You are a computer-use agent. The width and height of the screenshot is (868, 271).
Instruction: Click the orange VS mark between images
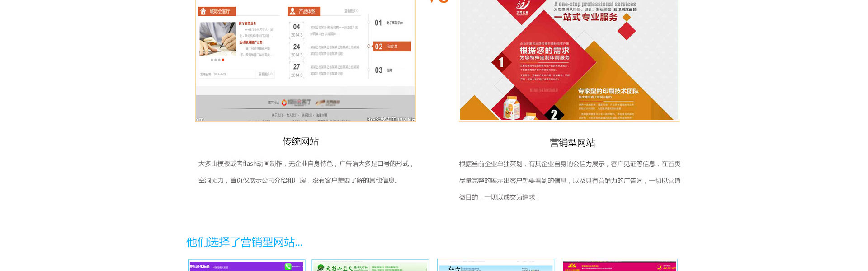(438, 1)
